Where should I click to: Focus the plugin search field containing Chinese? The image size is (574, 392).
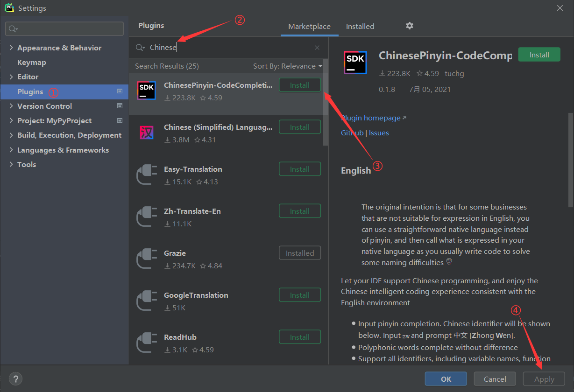coord(229,48)
